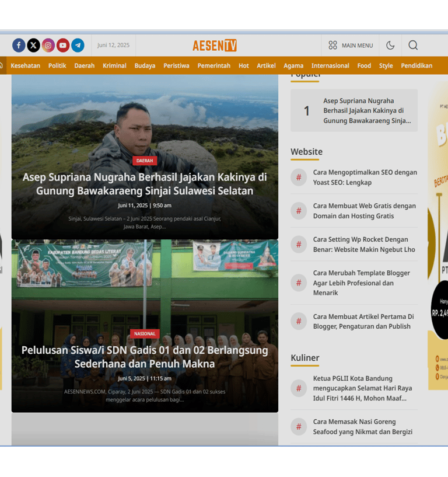Open the Daerah menu item
Screen dimensions: 448x477
85,66
